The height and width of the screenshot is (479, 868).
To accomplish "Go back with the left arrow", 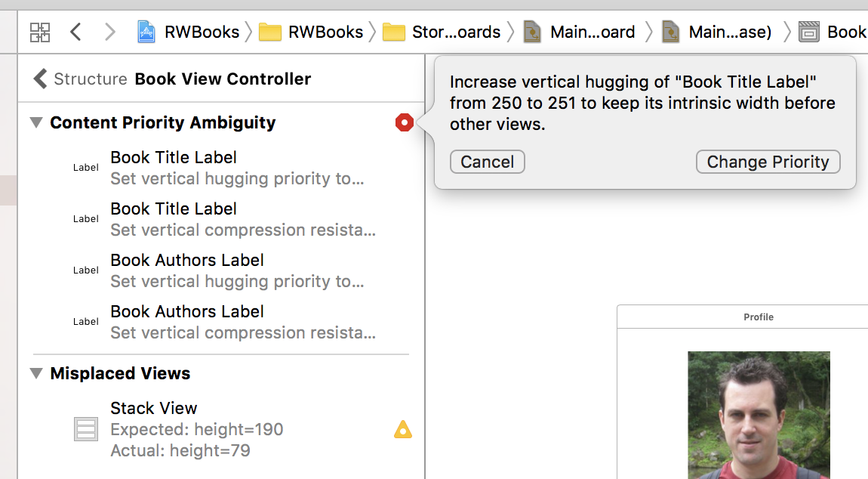I will click(75, 32).
